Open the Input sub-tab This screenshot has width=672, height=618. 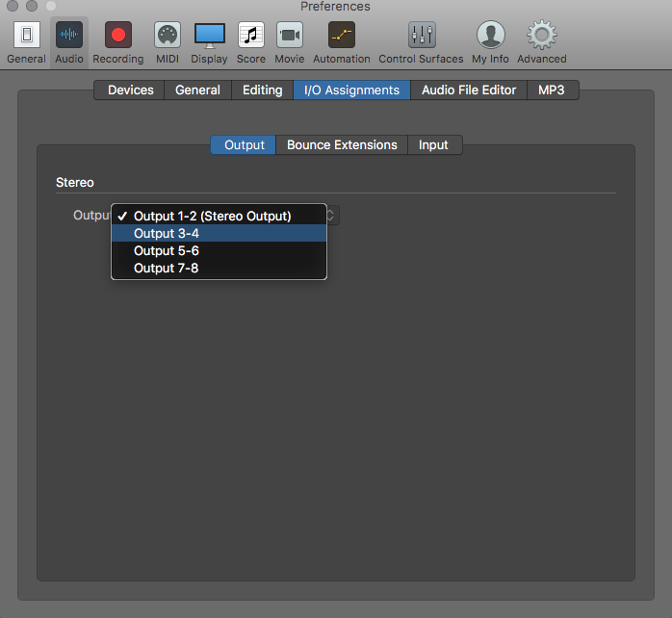[434, 144]
